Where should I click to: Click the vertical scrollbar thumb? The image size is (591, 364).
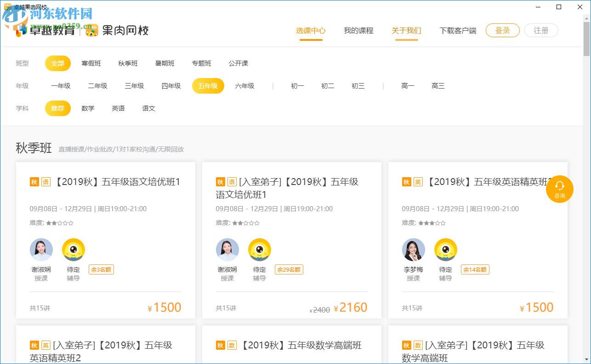point(586,37)
